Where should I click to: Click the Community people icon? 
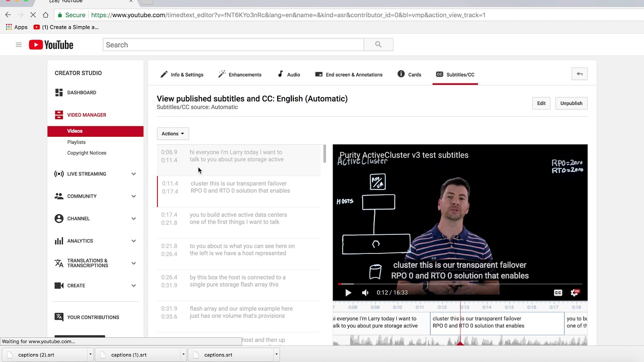coord(59,196)
